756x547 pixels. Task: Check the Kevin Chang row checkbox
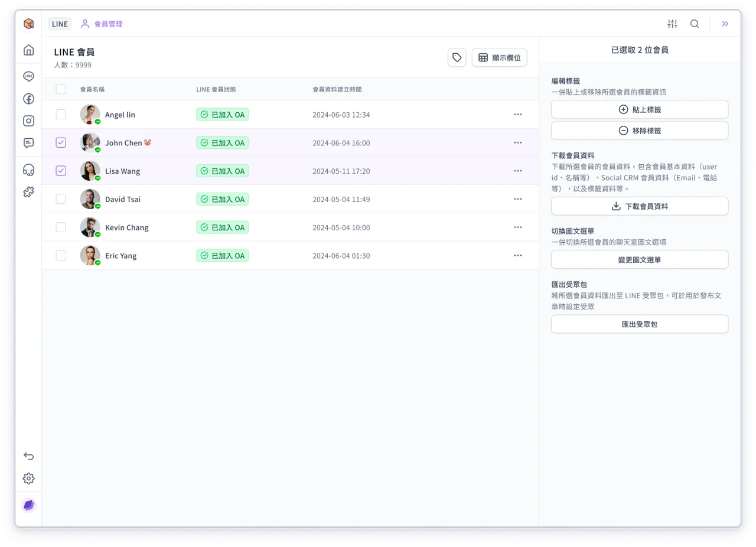tap(61, 227)
